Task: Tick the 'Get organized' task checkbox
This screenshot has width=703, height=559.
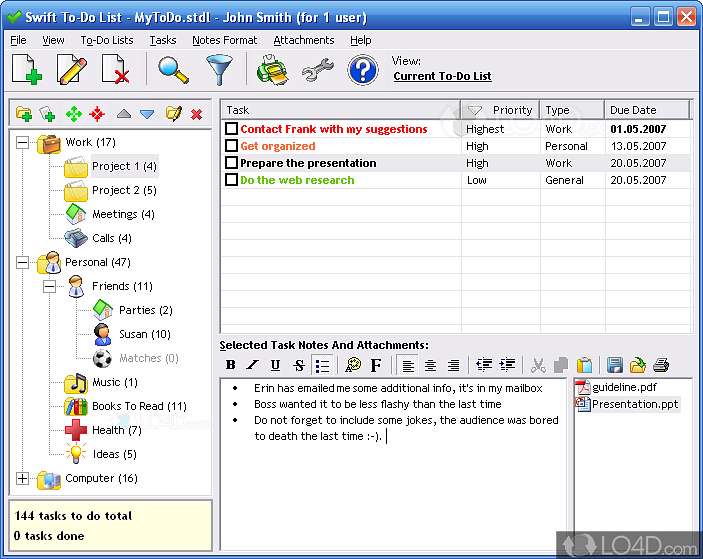Action: pyautogui.click(x=232, y=146)
